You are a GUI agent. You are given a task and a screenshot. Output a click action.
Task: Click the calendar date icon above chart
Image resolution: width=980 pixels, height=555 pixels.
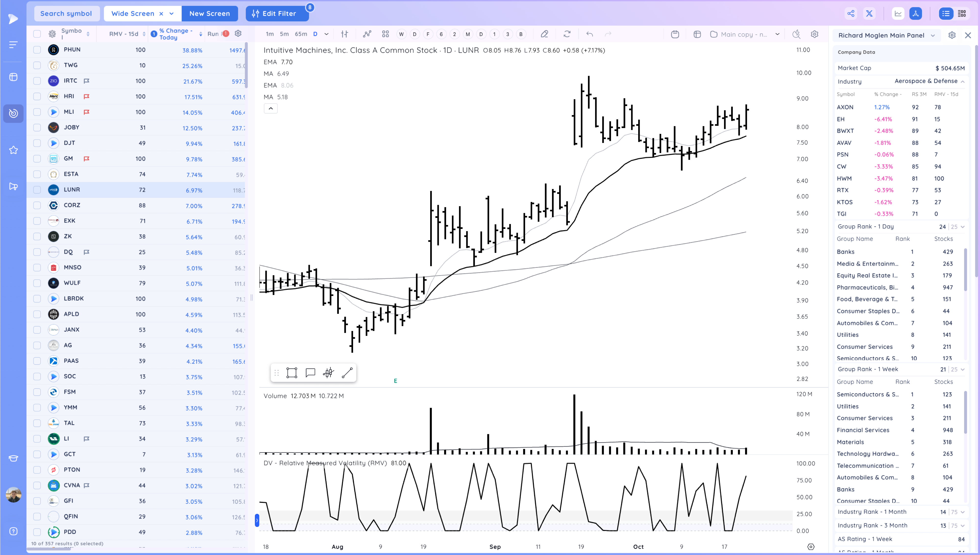tap(674, 34)
